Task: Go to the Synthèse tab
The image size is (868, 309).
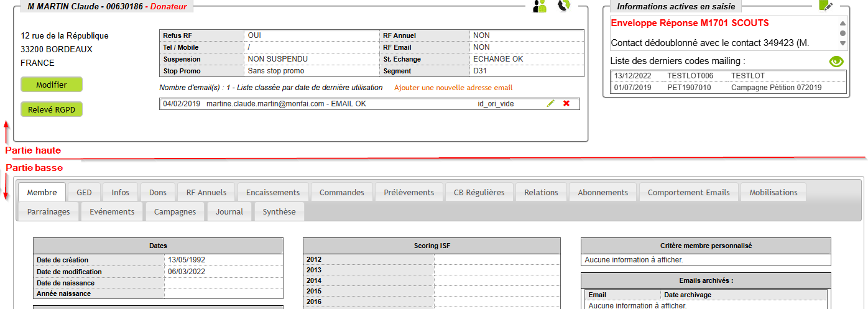Action: click(279, 212)
